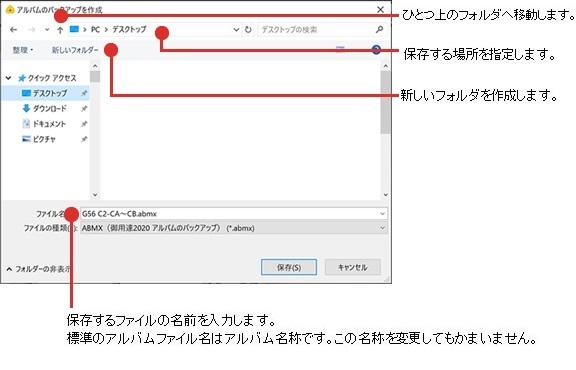This screenshot has width=576, height=370.
Task: Expand the address bar history dropdown
Action: pos(236,30)
